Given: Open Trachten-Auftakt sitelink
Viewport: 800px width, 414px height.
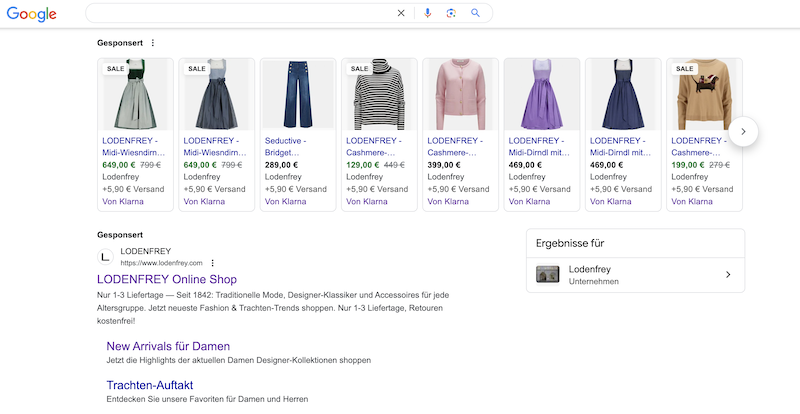Looking at the screenshot, I should [x=149, y=385].
